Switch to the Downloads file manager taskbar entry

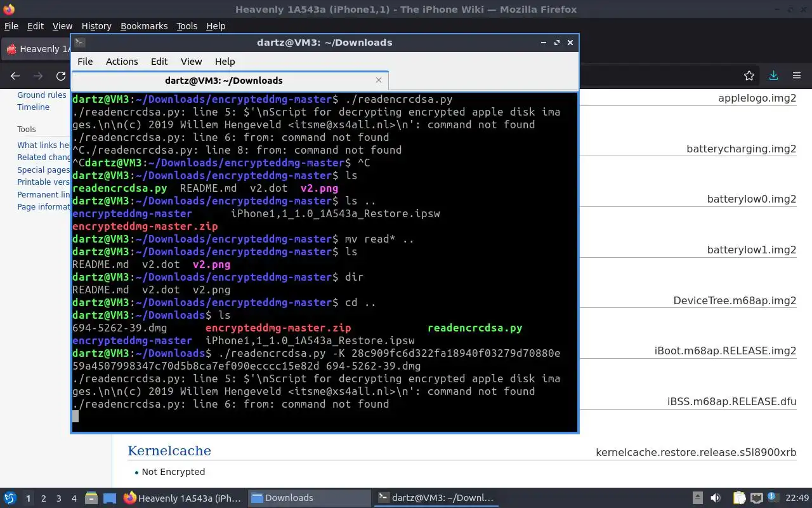[x=310, y=498]
